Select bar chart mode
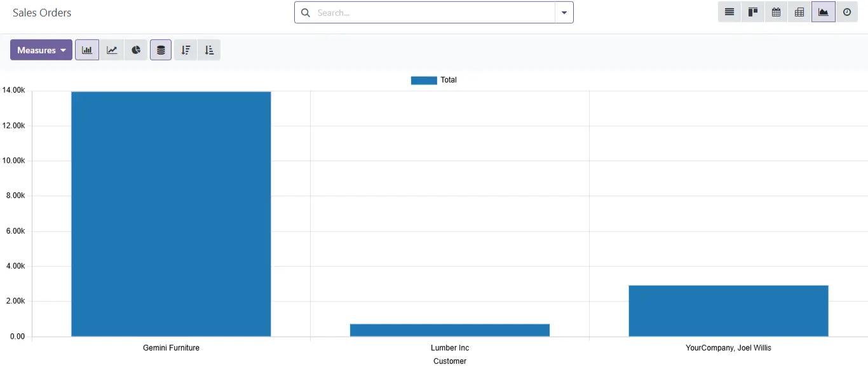Screen dimensions: 868x369 click(x=87, y=50)
